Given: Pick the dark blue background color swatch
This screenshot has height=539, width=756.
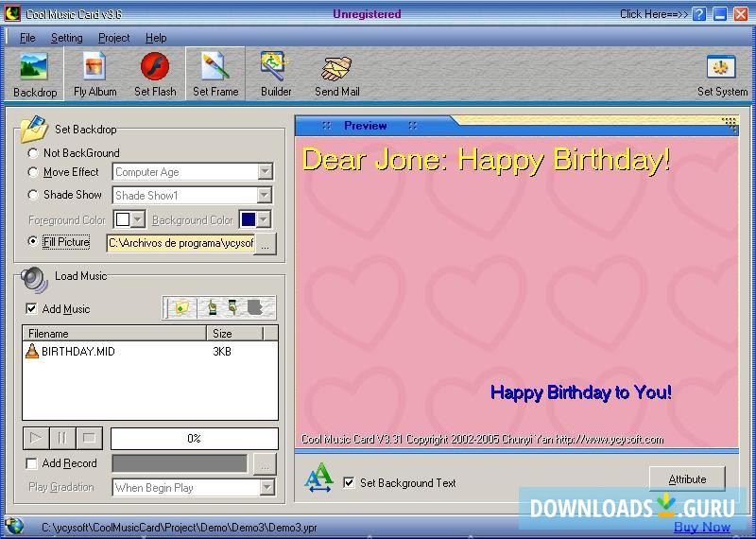Looking at the screenshot, I should 248,219.
